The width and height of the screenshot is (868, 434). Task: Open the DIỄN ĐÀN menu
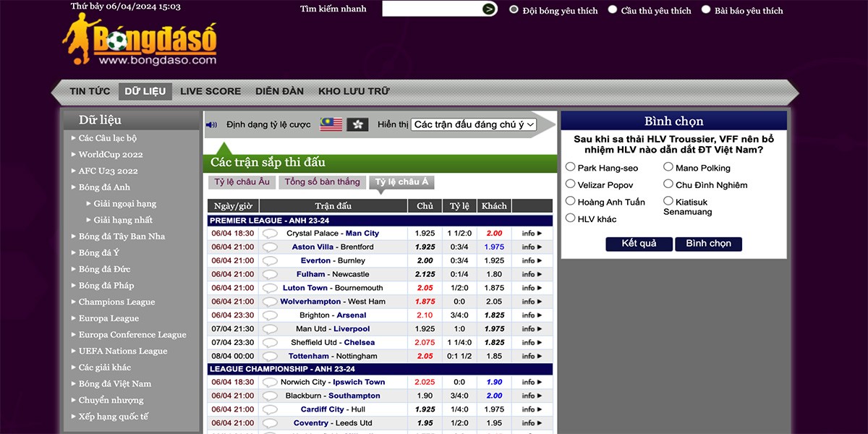[279, 91]
